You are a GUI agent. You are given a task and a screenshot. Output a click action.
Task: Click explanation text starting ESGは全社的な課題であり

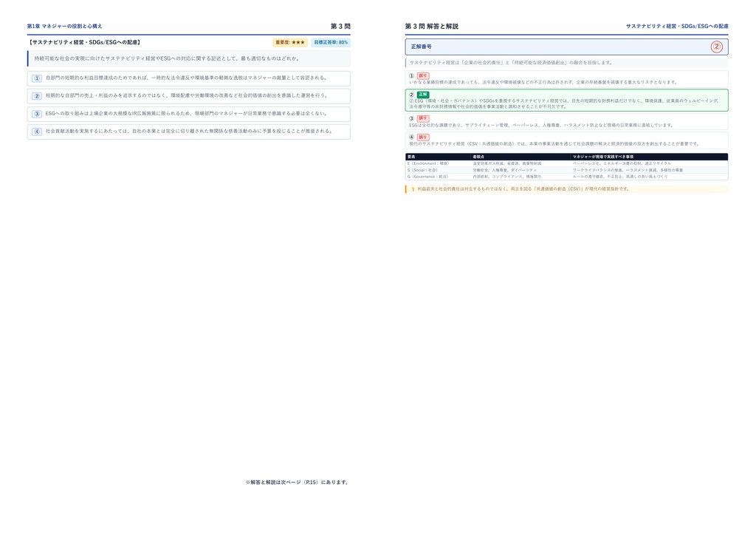541,126
